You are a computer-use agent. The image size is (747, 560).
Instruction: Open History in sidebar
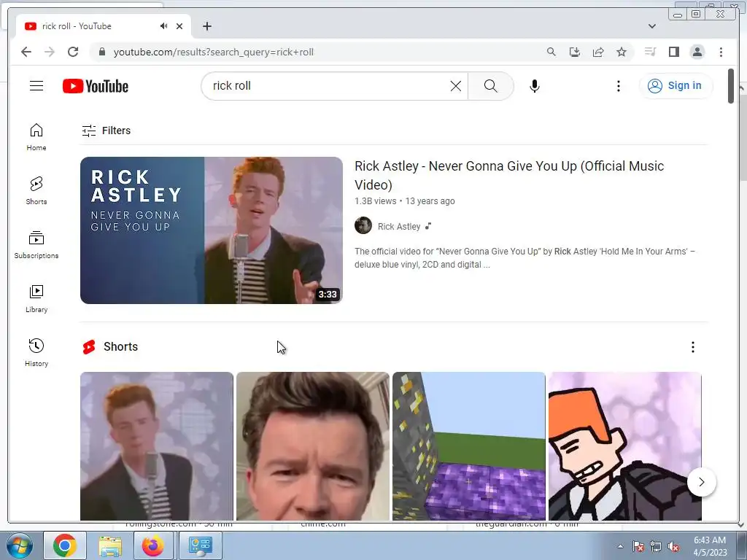36,352
